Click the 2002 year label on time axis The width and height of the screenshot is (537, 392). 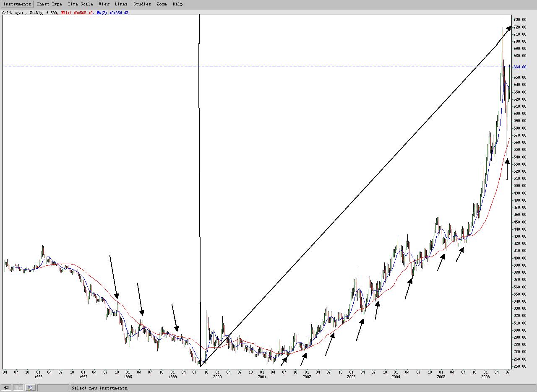[307, 376]
